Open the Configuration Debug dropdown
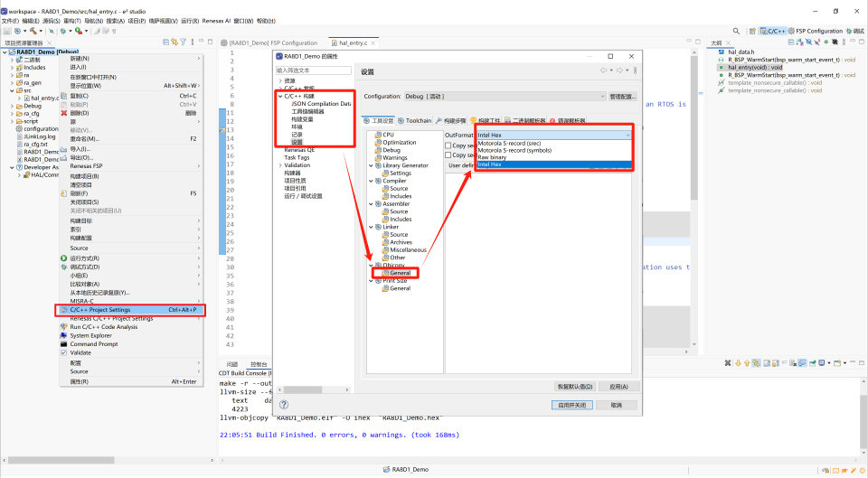Viewport: 868px width, 478px height. 505,97
